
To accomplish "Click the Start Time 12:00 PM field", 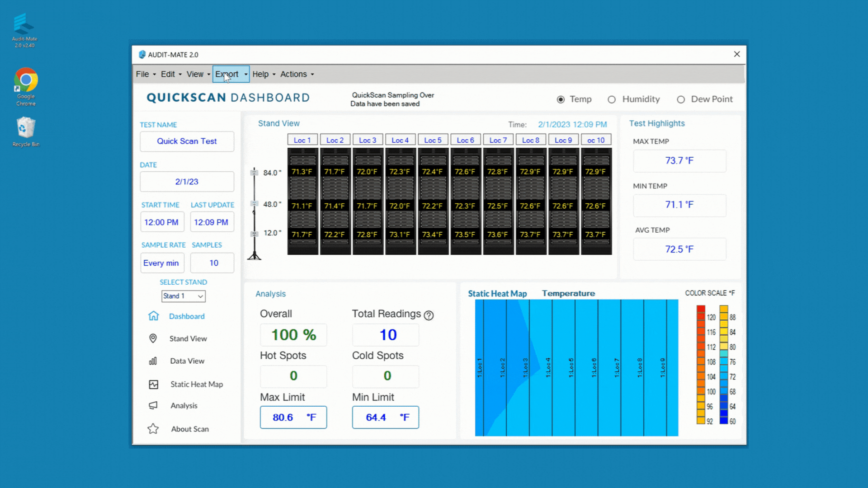I will pos(162,222).
